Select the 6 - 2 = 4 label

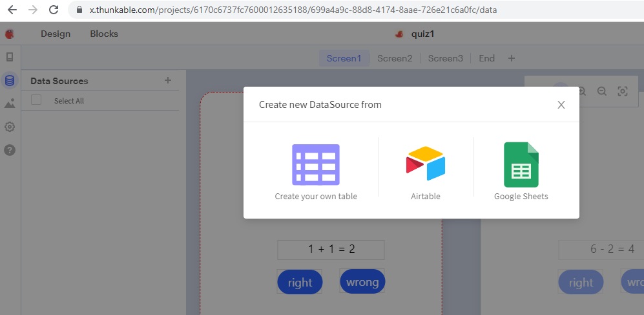[601, 249]
